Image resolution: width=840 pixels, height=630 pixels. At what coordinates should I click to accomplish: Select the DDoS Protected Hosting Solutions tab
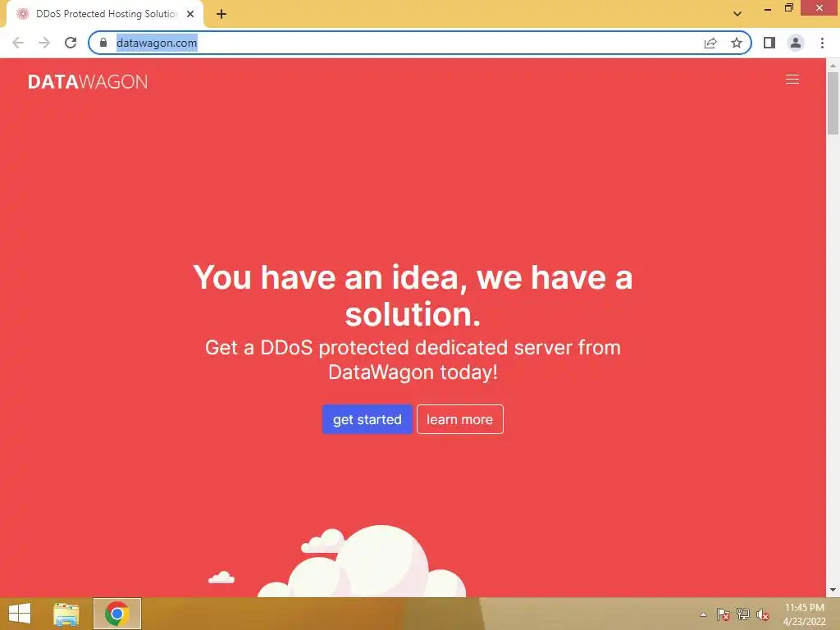(x=104, y=14)
